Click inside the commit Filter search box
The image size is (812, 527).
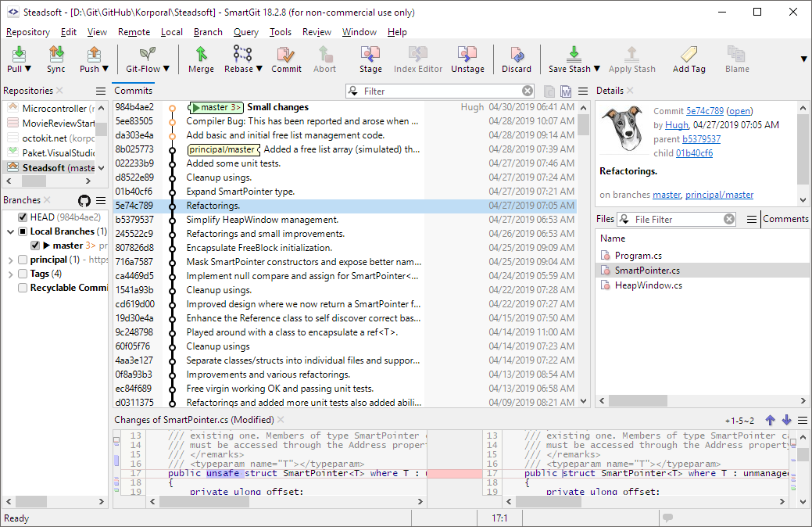tap(438, 91)
